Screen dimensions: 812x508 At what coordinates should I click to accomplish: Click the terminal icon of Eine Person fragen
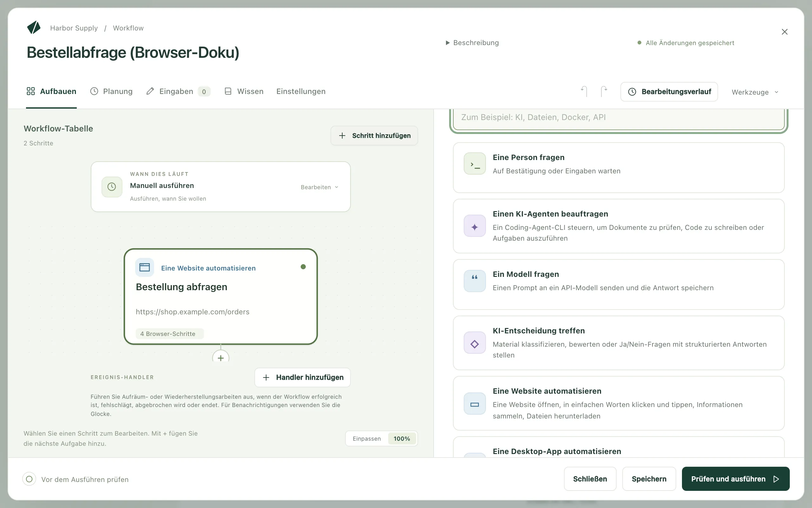[x=475, y=164]
